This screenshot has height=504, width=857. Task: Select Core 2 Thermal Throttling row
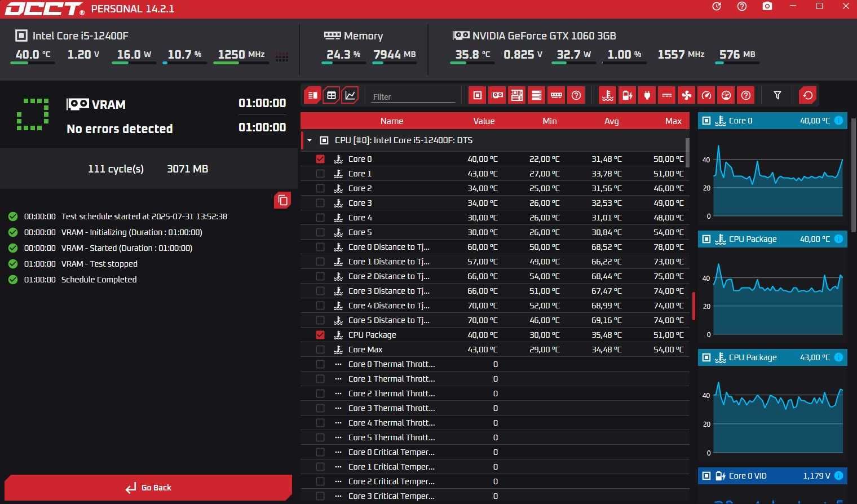click(495, 394)
